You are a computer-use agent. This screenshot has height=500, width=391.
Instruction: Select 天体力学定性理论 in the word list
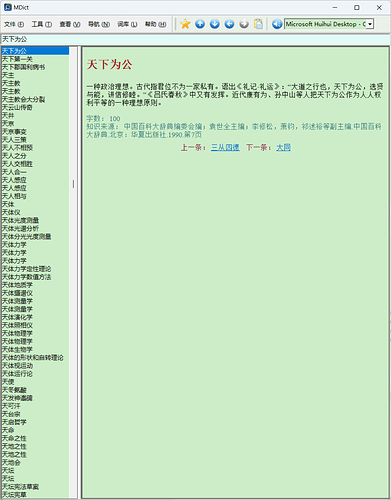[x=35, y=269]
